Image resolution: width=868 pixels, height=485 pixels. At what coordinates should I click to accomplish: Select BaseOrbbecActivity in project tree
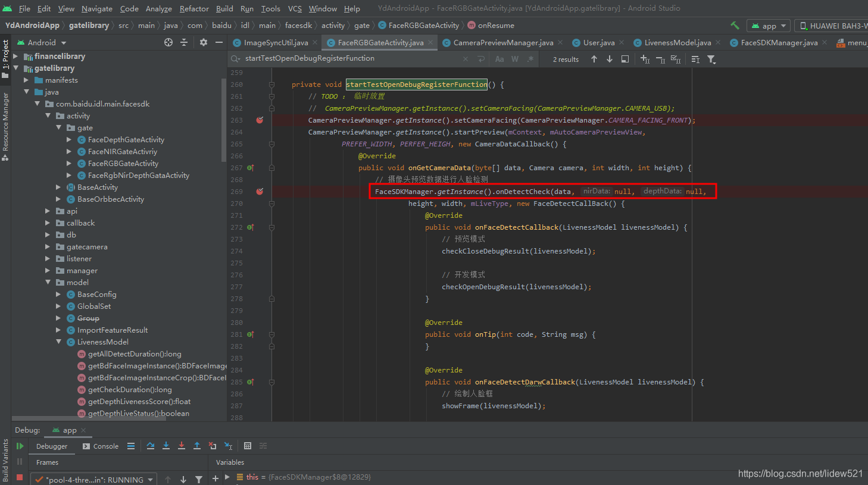111,199
